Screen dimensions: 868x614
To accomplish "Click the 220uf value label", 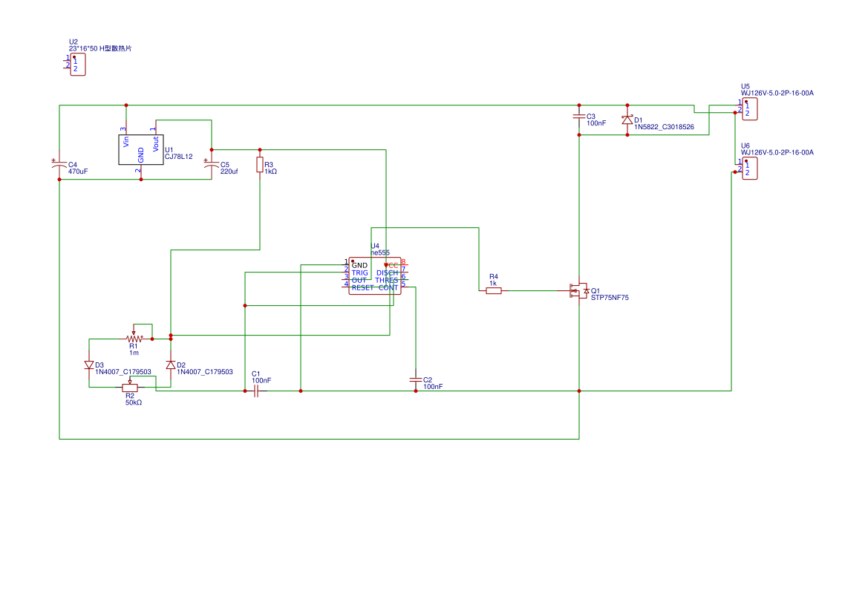I will tap(229, 172).
